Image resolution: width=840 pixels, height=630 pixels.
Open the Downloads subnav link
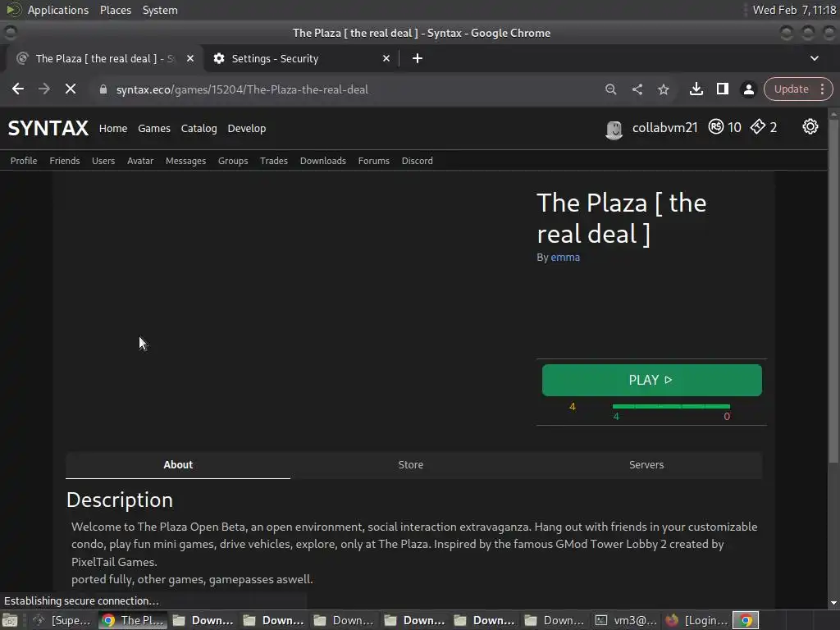pos(323,161)
